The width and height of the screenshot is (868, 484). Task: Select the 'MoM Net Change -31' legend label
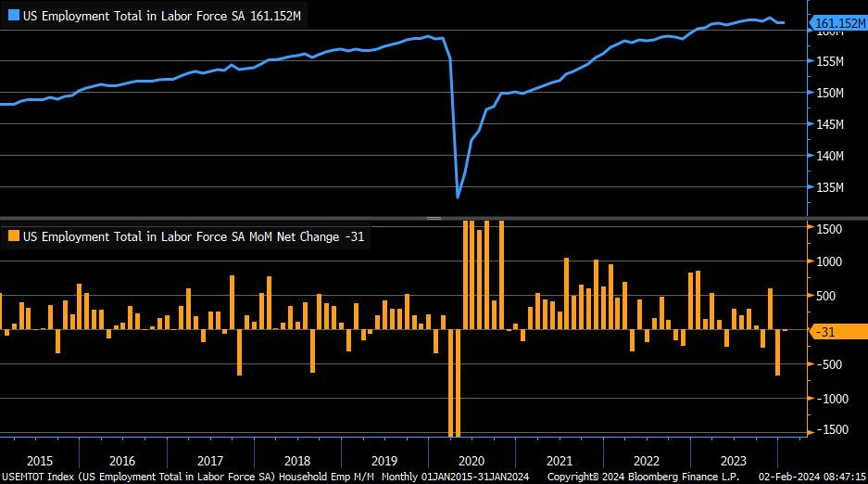[193, 236]
